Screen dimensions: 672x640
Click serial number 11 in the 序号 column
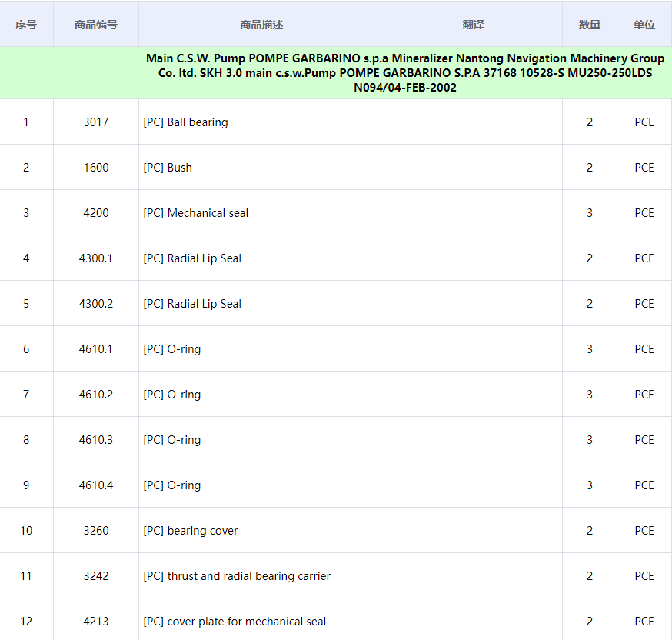26,577
